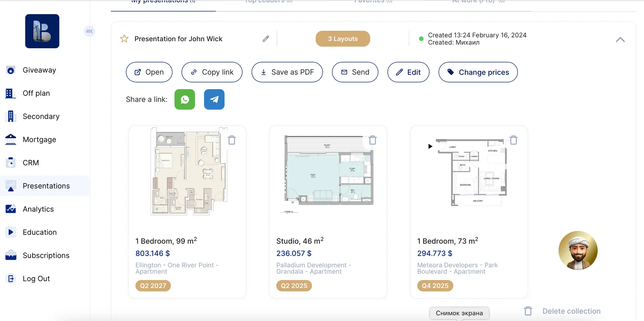The width and height of the screenshot is (644, 321).
Task: Toggle favorite star for John Wick presentation
Action: pos(124,39)
